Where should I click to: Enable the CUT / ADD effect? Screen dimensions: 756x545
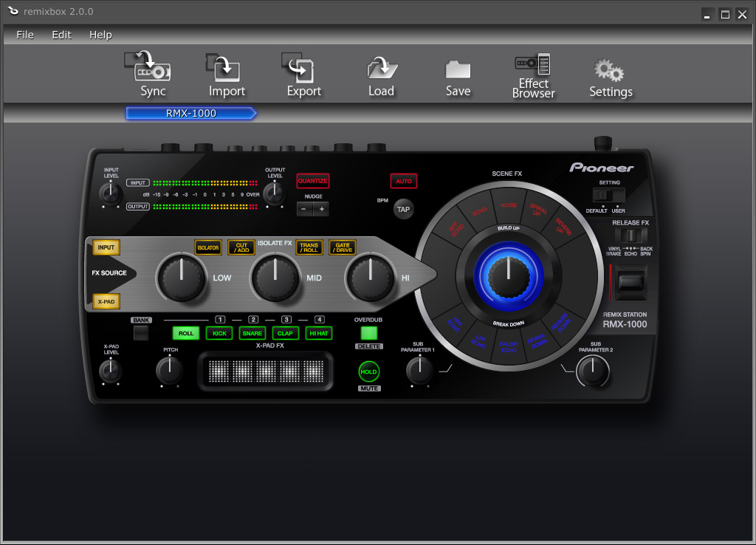coord(241,247)
